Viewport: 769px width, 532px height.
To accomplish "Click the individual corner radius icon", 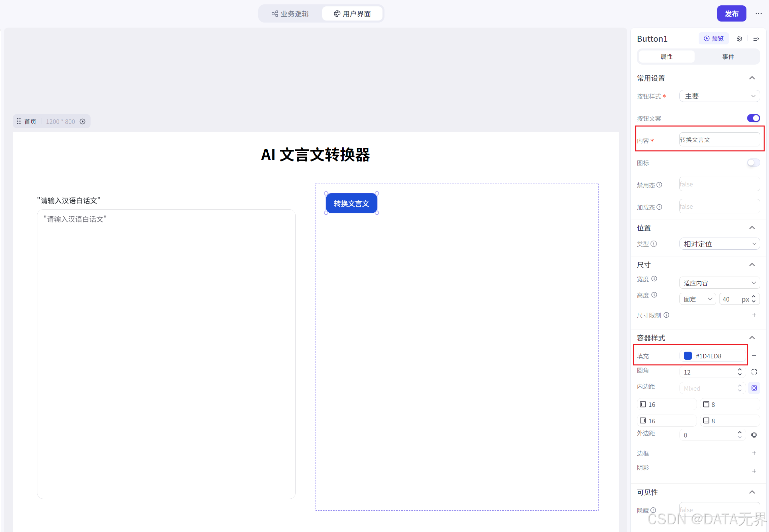I will click(x=754, y=372).
